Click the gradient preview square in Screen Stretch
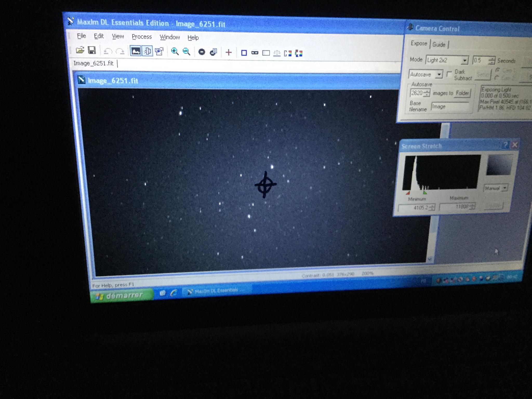 499,165
